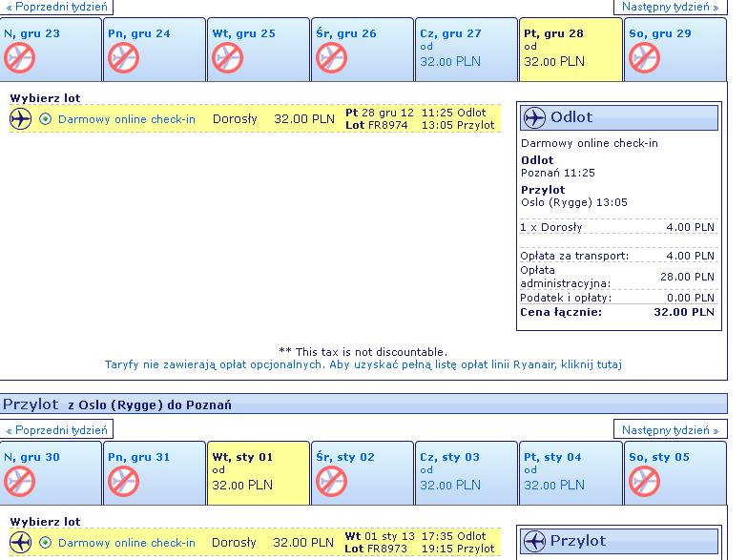Click the no-flight icon under So, gru 29

coord(644,58)
